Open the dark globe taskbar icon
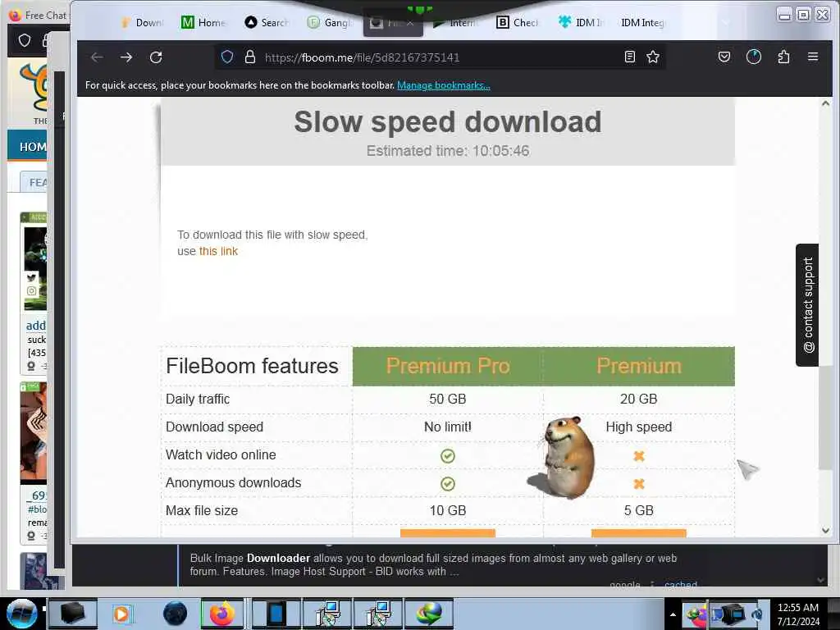This screenshot has width=840, height=630. click(x=176, y=614)
